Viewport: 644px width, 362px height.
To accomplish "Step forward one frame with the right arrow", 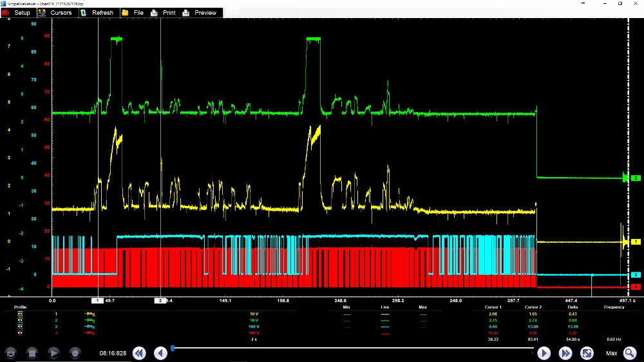I will click(544, 353).
